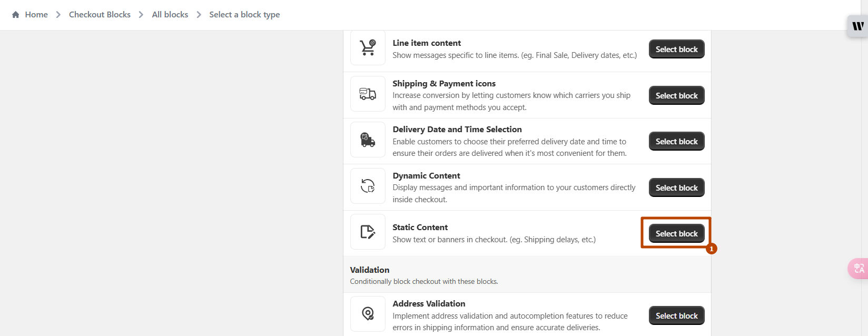This screenshot has height=336, width=868.
Task: Select block for Shipping & Payment icons
Action: pyautogui.click(x=676, y=96)
